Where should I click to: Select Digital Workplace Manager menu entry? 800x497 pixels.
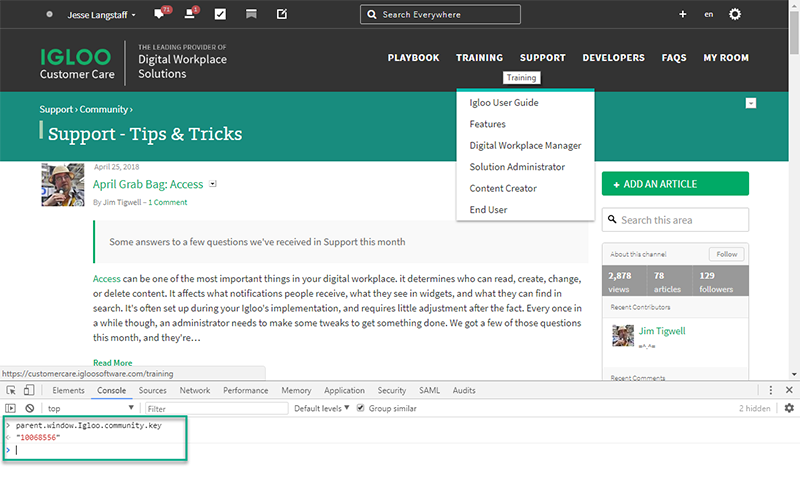point(526,145)
